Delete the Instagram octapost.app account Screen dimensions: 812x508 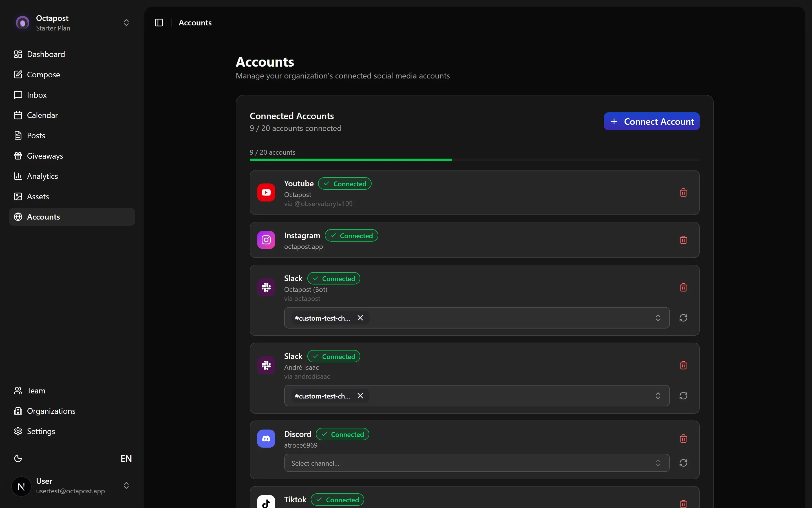coord(683,240)
